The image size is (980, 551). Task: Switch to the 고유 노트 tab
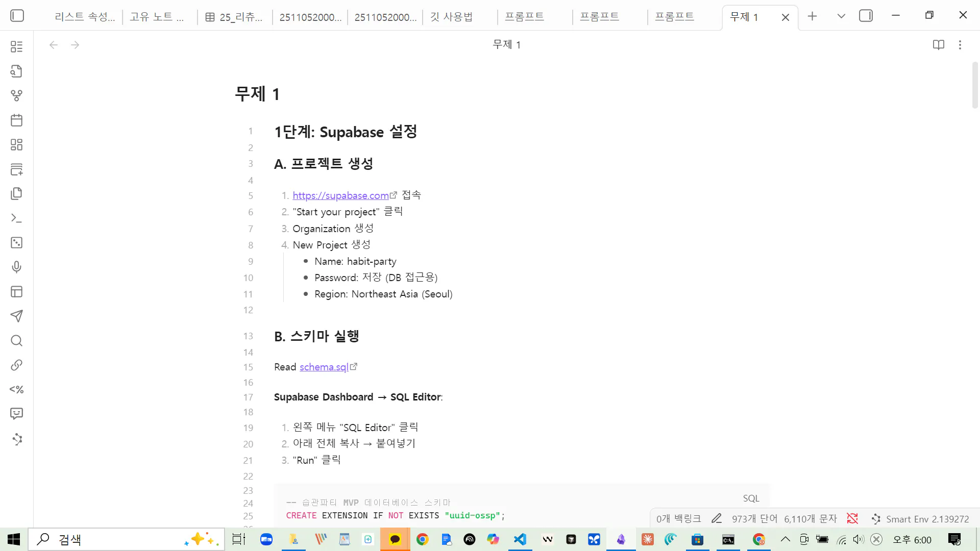click(157, 17)
